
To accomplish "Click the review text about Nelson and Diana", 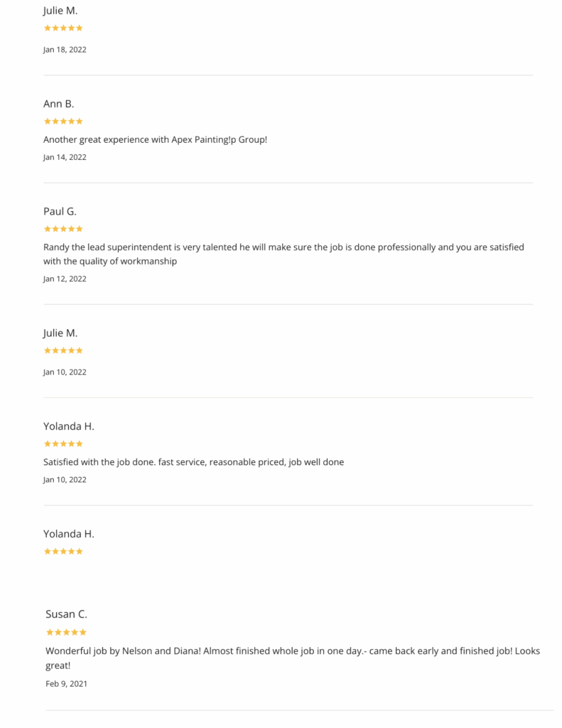I will coord(293,658).
